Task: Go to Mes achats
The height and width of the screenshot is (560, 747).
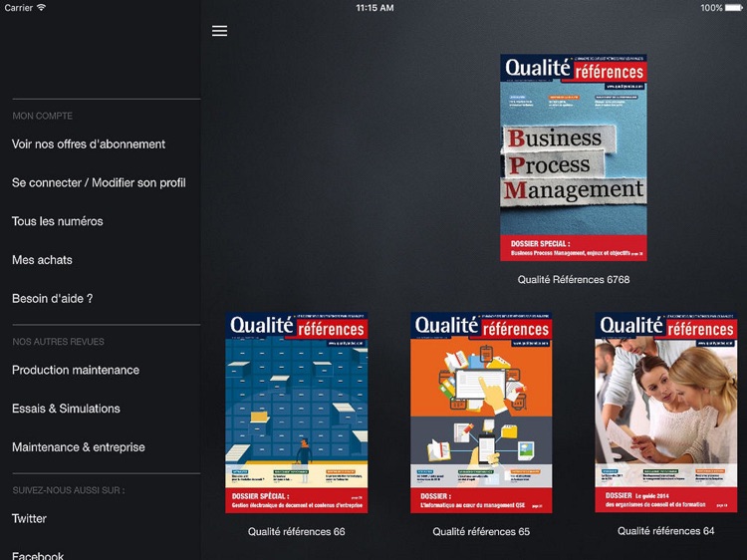Action: click(42, 260)
